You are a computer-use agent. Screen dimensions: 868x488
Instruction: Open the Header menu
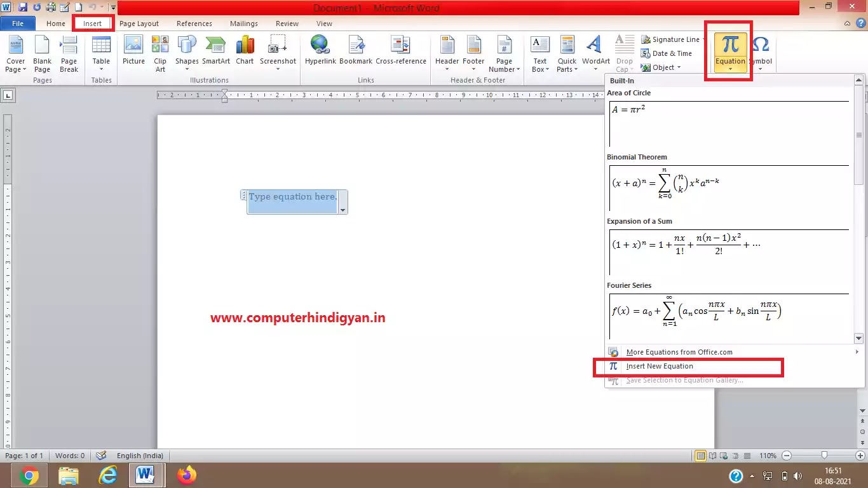(447, 54)
